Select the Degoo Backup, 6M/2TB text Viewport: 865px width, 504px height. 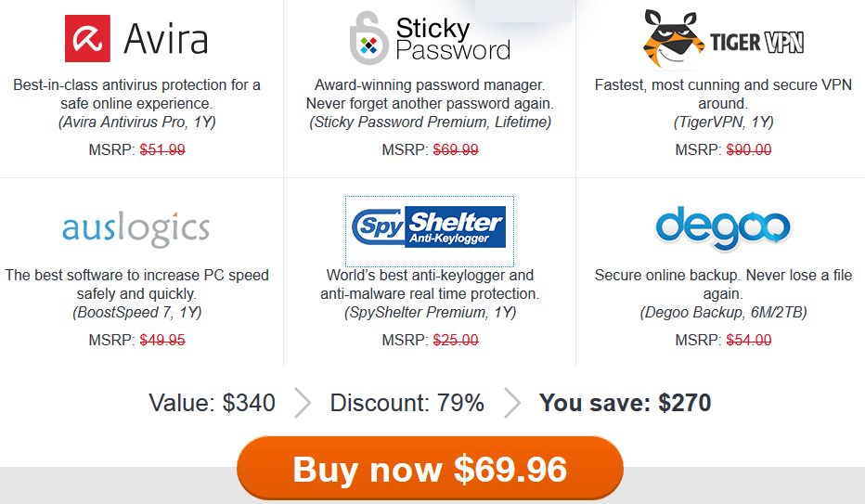[x=723, y=312]
